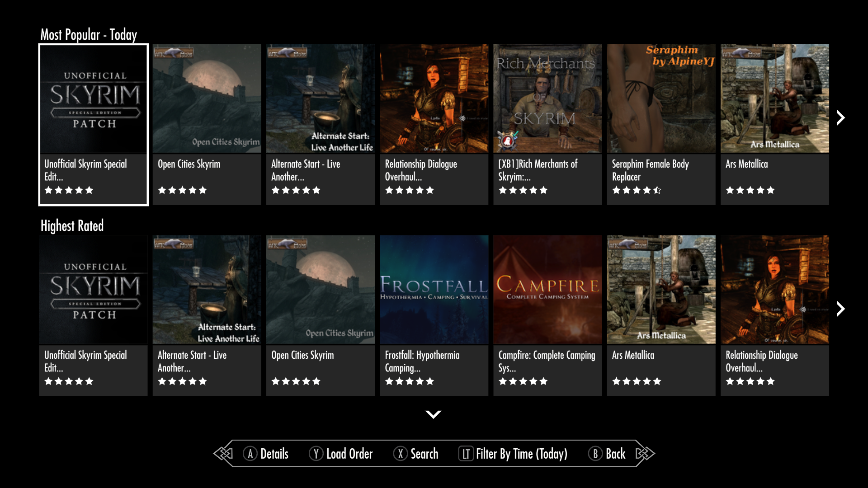Open Seraphim by AlpineYJ thumbnail
The height and width of the screenshot is (488, 868).
661,99
